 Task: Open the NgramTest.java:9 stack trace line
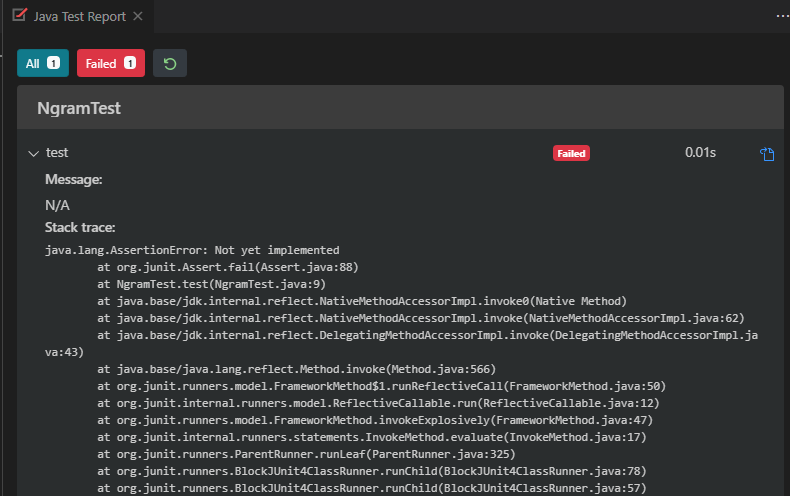(211, 284)
